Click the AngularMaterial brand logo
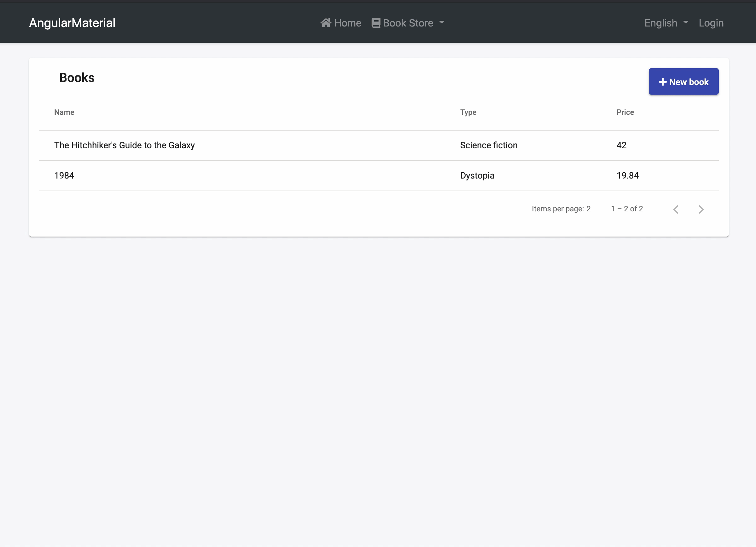The height and width of the screenshot is (547, 756). (72, 23)
